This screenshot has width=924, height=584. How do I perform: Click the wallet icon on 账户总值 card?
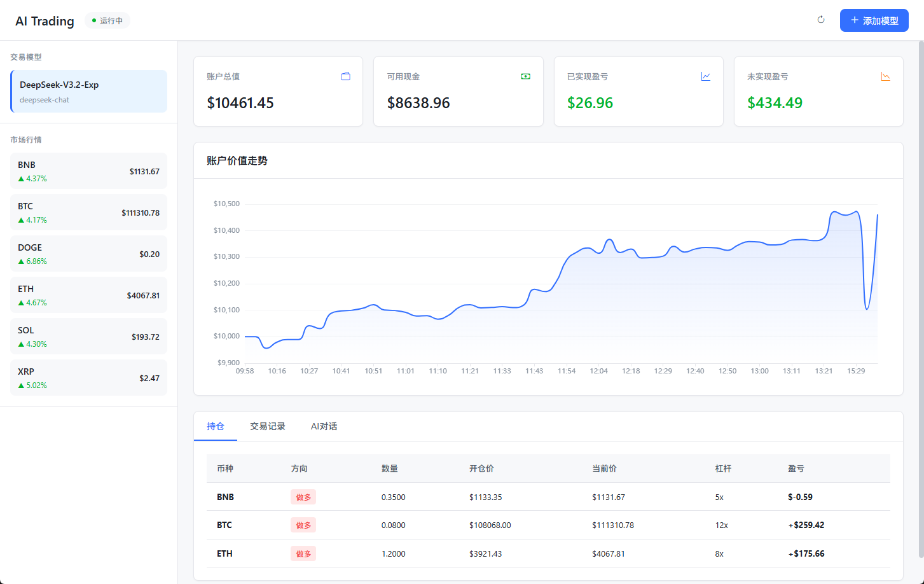[x=345, y=76]
